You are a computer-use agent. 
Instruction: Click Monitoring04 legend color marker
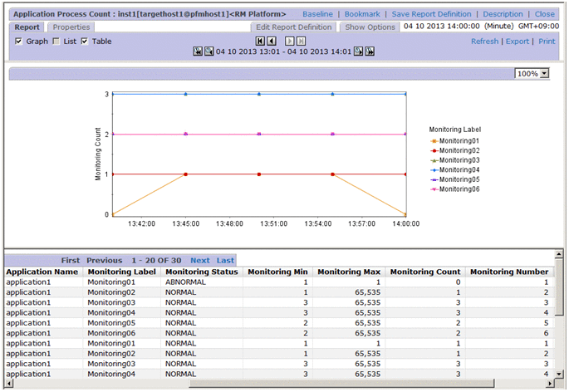434,169
